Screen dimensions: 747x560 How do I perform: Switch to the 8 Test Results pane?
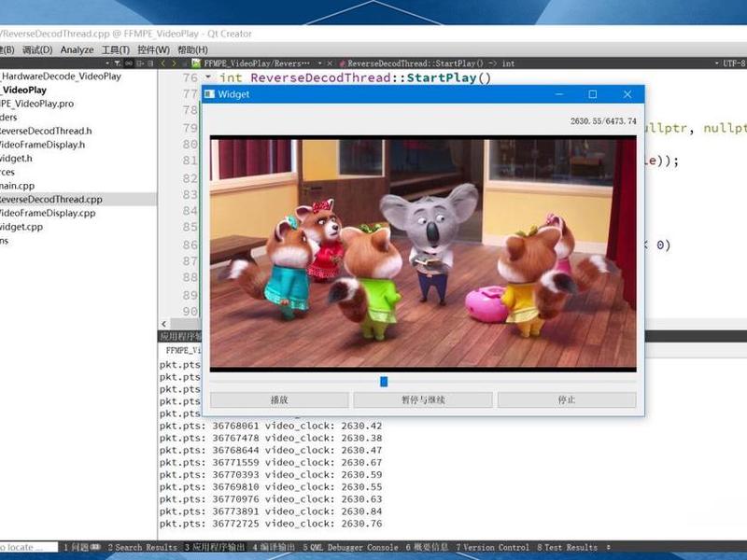coord(567,547)
